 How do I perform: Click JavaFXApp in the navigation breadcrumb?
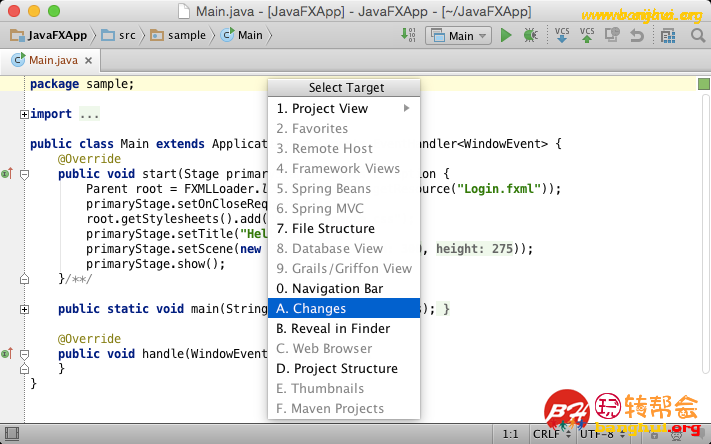pyautogui.click(x=49, y=35)
